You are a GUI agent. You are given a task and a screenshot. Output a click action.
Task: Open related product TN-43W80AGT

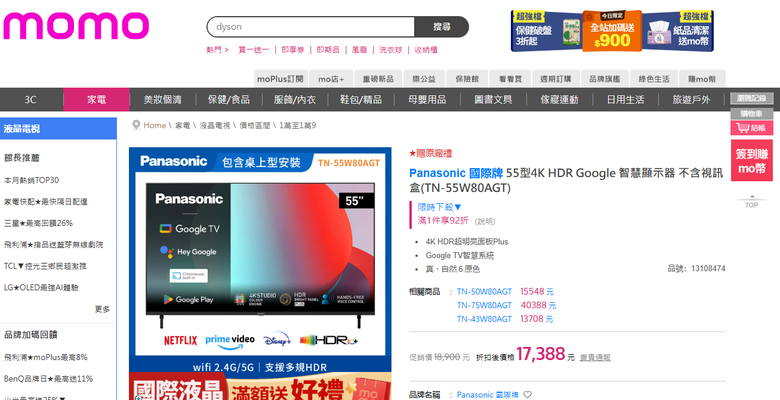[484, 319]
